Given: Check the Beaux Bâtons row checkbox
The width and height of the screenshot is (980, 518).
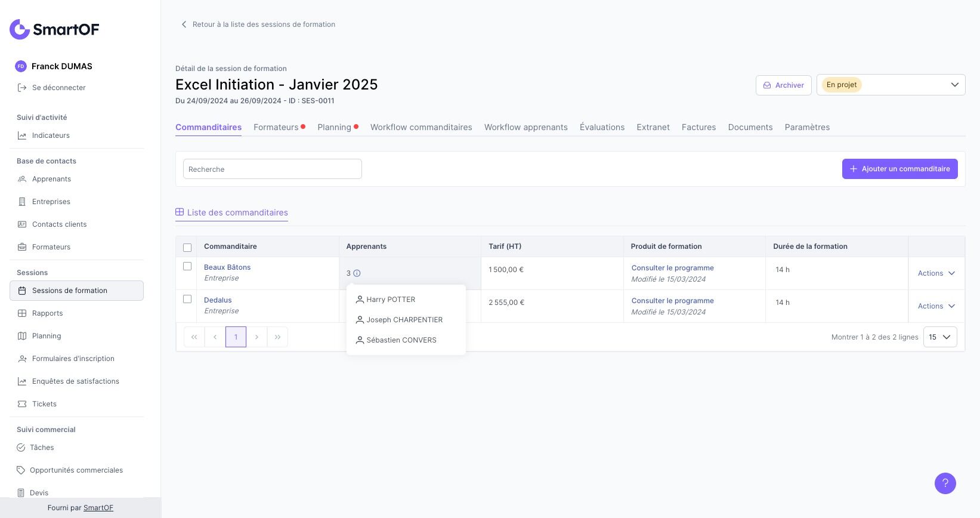Looking at the screenshot, I should [x=187, y=266].
